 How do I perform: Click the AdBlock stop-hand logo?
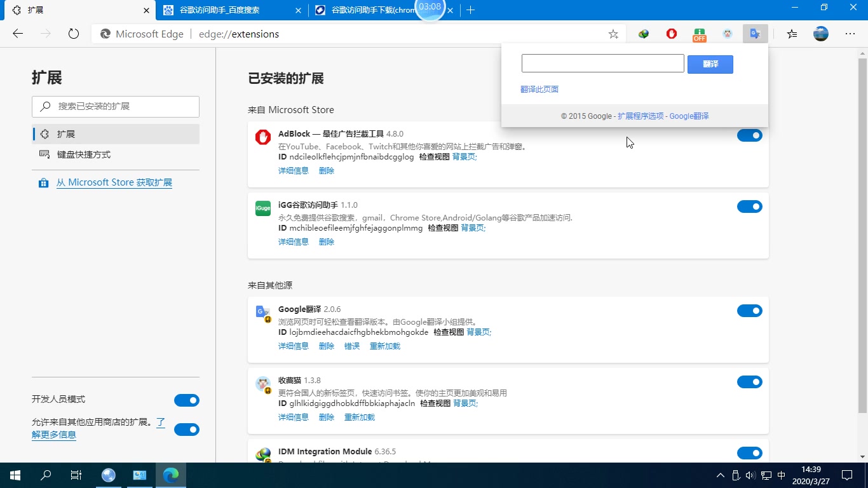pyautogui.click(x=263, y=137)
